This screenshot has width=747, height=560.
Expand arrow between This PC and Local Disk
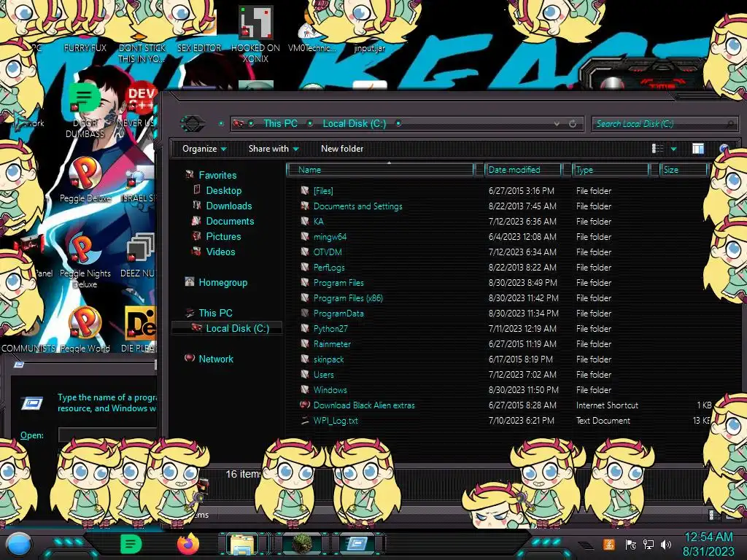[x=310, y=124]
